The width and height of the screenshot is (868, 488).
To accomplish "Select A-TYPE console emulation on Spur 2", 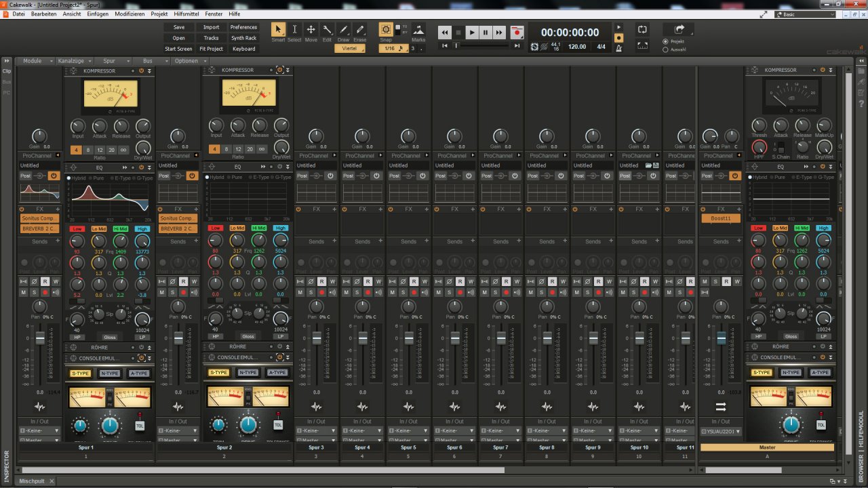I will (277, 372).
